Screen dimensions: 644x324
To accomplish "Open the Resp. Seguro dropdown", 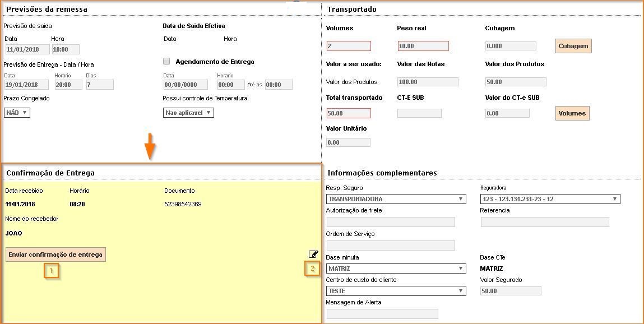I will (x=396, y=199).
